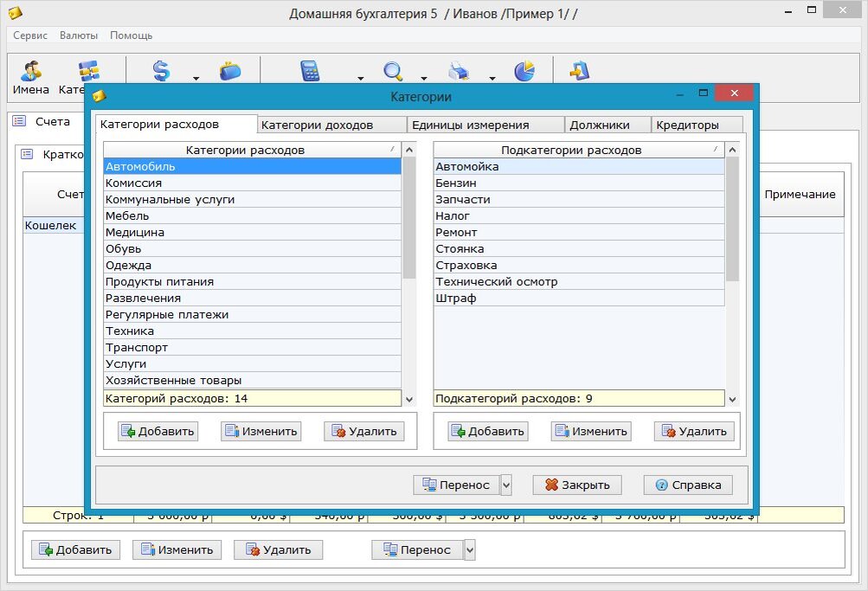Click the exit door toolbar icon
The height and width of the screenshot is (591, 868).
(578, 71)
